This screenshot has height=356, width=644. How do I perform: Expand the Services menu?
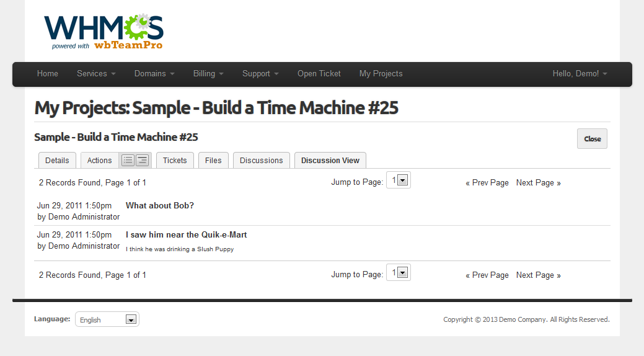pyautogui.click(x=96, y=74)
